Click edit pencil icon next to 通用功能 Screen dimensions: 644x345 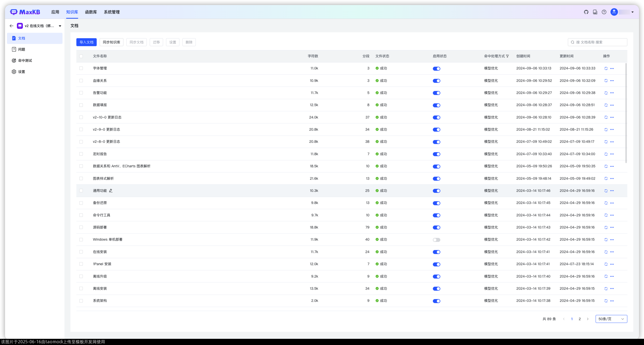(111, 191)
